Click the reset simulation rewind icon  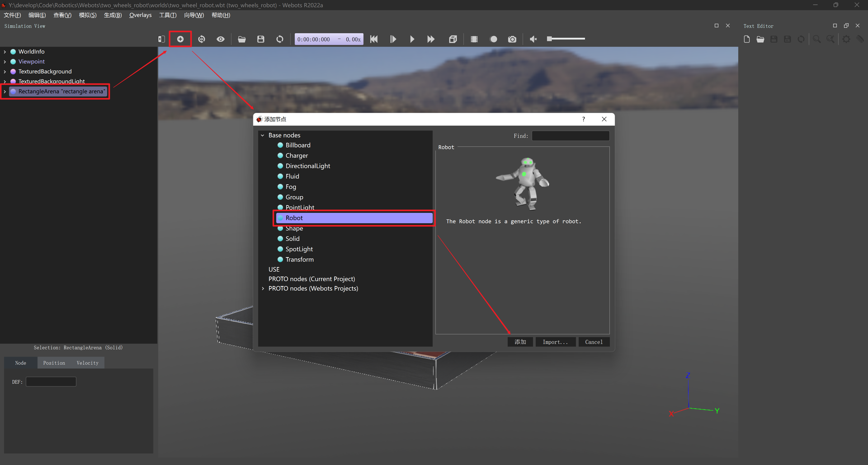[374, 39]
